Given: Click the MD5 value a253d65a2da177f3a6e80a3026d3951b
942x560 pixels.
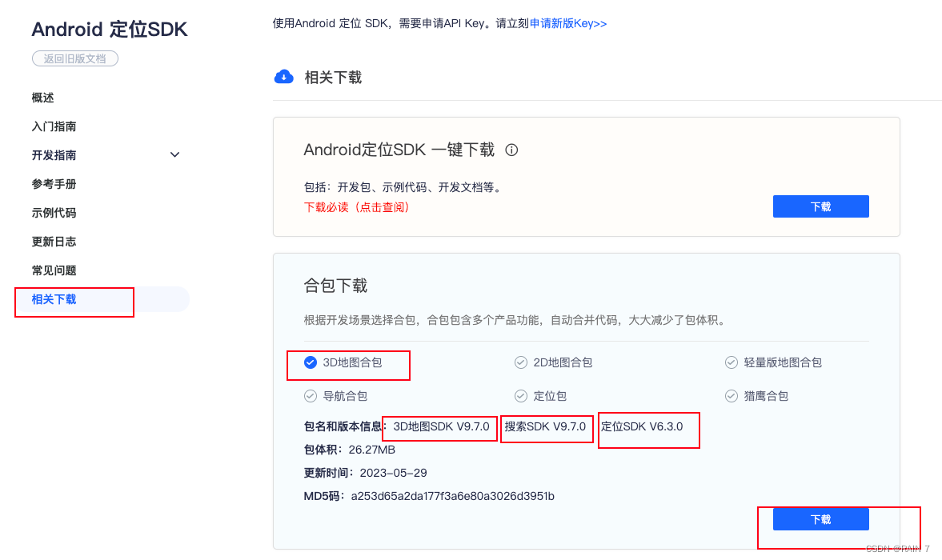Looking at the screenshot, I should 452,496.
